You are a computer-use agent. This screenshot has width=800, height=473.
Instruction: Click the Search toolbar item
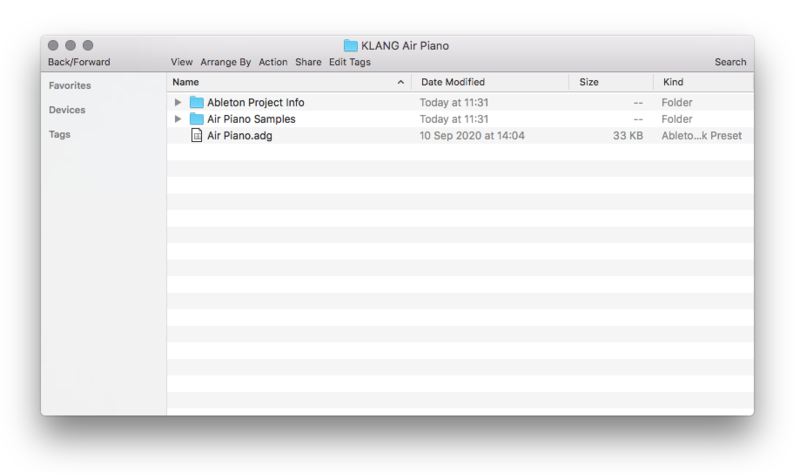coord(730,62)
